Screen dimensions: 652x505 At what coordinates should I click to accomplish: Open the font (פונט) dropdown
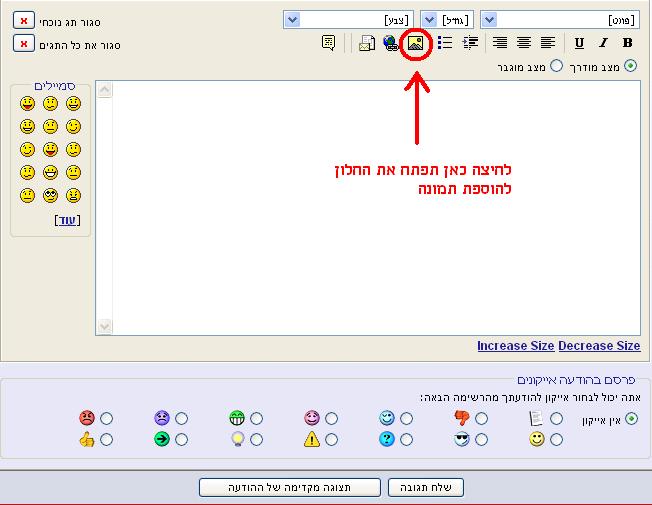[x=559, y=19]
